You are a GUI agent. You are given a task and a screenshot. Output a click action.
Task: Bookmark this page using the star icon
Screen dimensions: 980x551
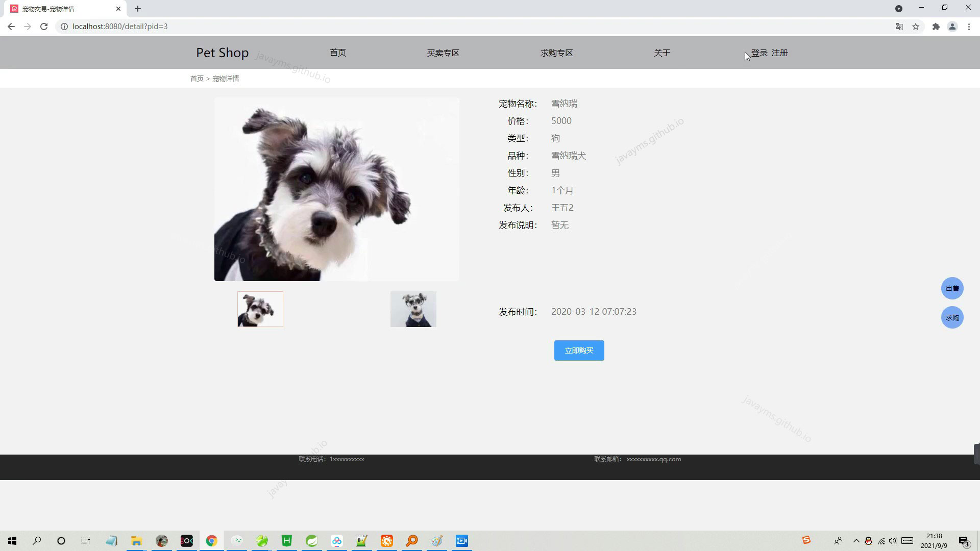916,26
